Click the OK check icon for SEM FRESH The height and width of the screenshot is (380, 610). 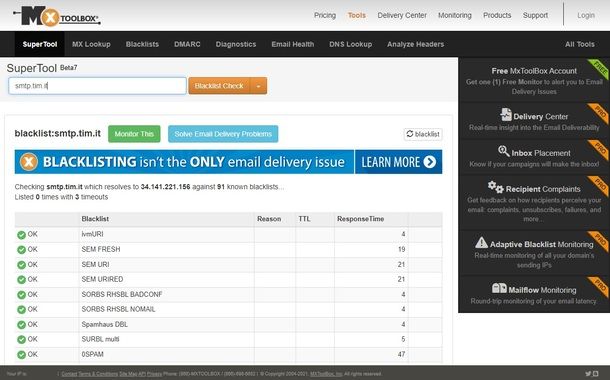tap(21, 250)
